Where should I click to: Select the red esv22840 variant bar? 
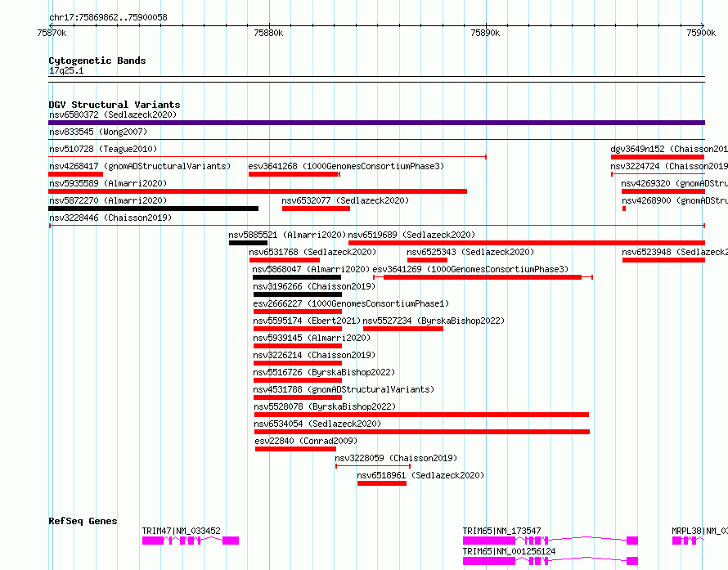click(296, 449)
